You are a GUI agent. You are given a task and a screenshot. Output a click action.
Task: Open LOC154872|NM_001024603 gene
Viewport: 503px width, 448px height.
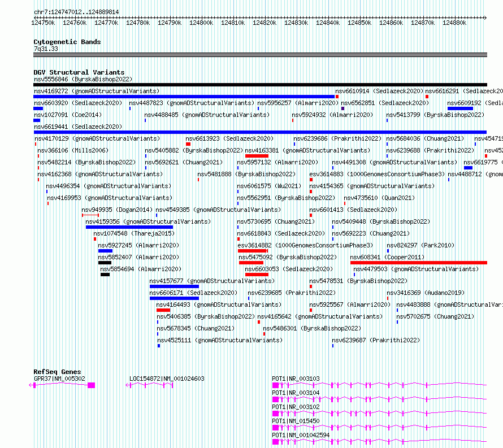[167, 379]
